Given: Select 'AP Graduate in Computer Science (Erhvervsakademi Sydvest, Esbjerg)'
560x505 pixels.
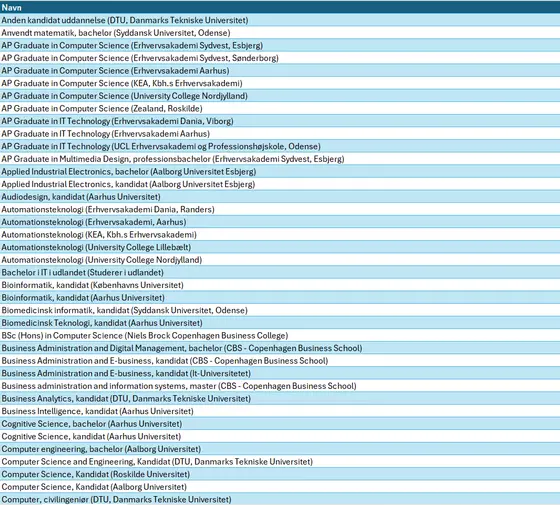Looking at the screenshot, I should click(x=280, y=45).
